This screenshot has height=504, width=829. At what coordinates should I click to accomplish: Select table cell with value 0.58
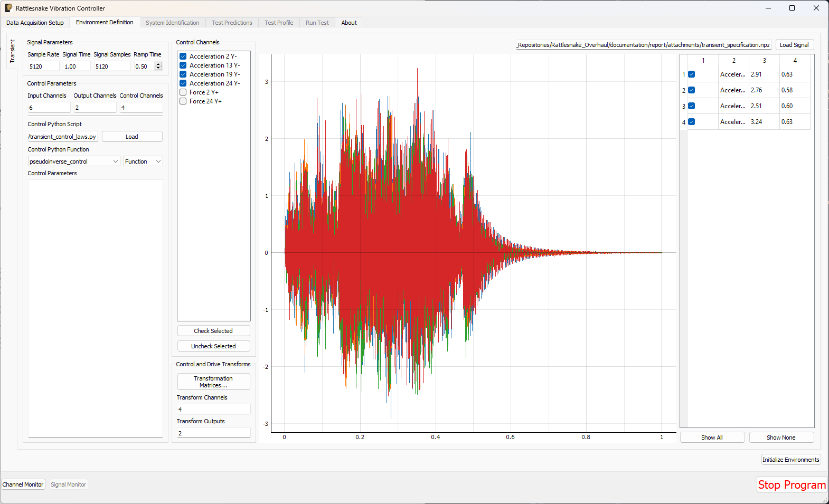pyautogui.click(x=795, y=90)
